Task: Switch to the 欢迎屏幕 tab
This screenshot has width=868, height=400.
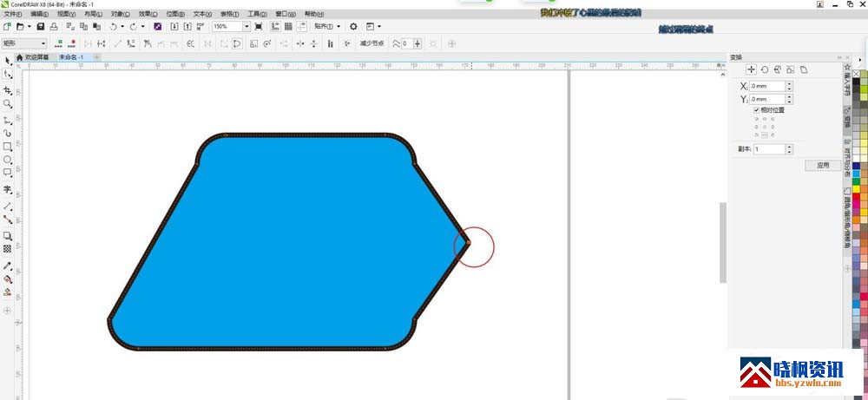Action: click(34, 57)
